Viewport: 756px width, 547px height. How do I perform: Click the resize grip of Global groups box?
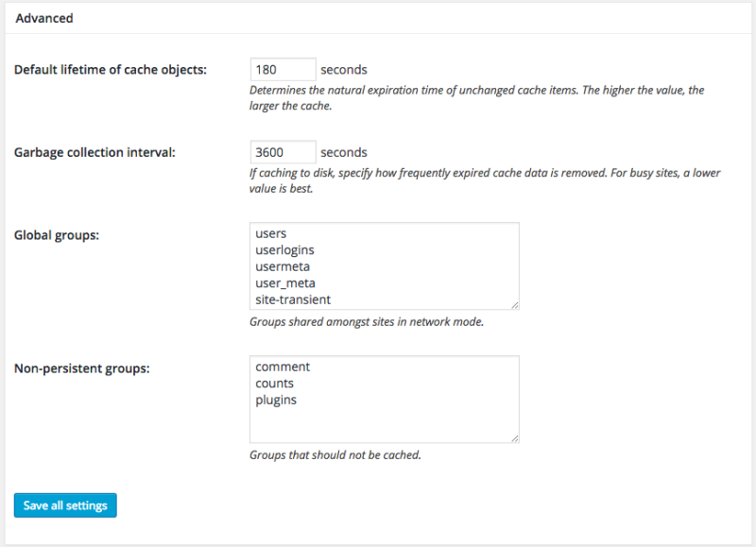coord(514,304)
